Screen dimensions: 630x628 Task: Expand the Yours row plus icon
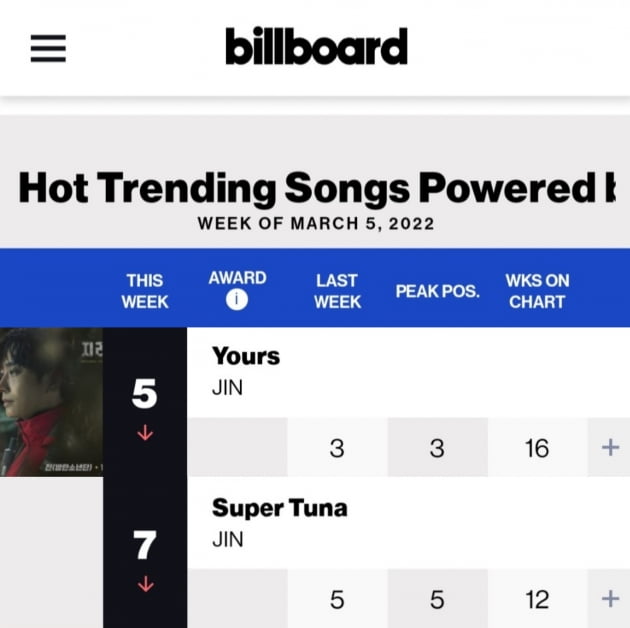[x=610, y=447]
